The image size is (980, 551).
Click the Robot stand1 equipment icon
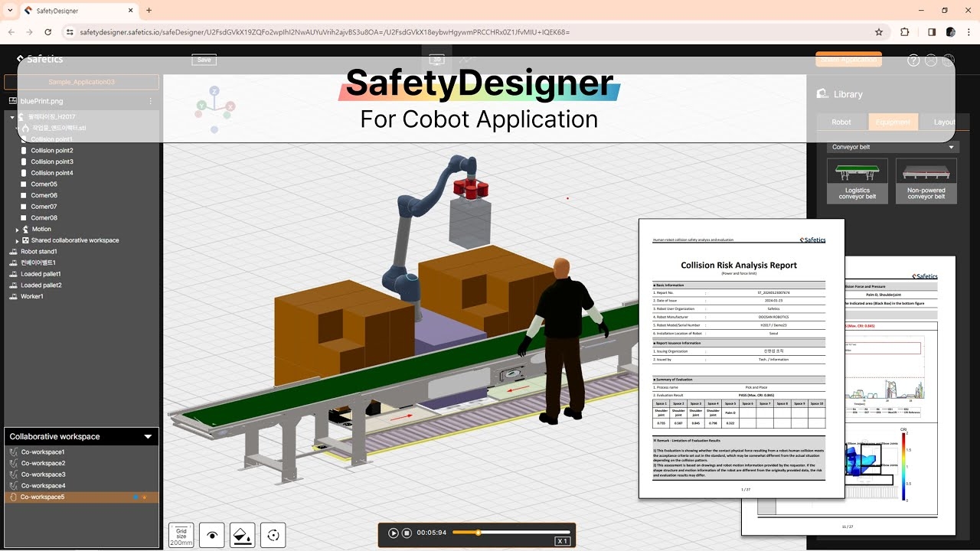[x=13, y=252]
